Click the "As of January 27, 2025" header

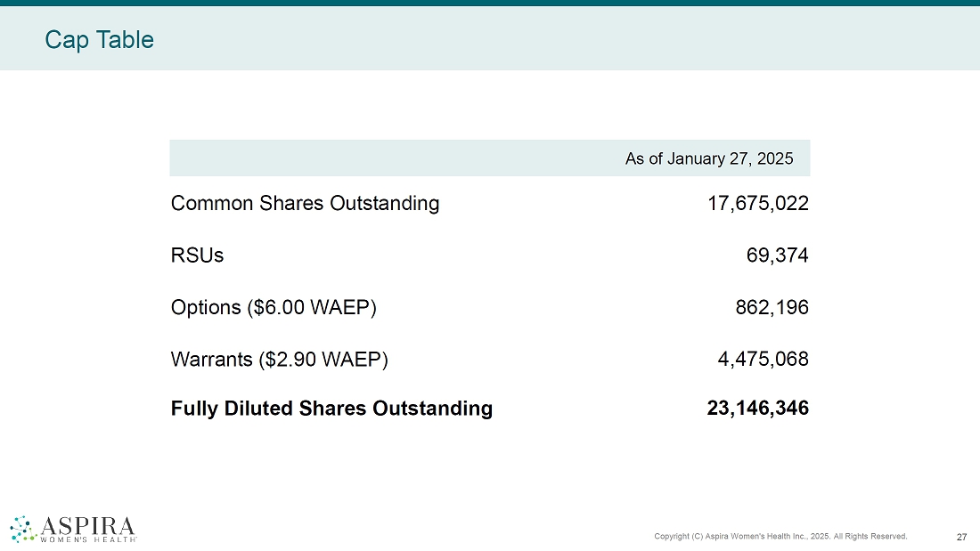[708, 158]
